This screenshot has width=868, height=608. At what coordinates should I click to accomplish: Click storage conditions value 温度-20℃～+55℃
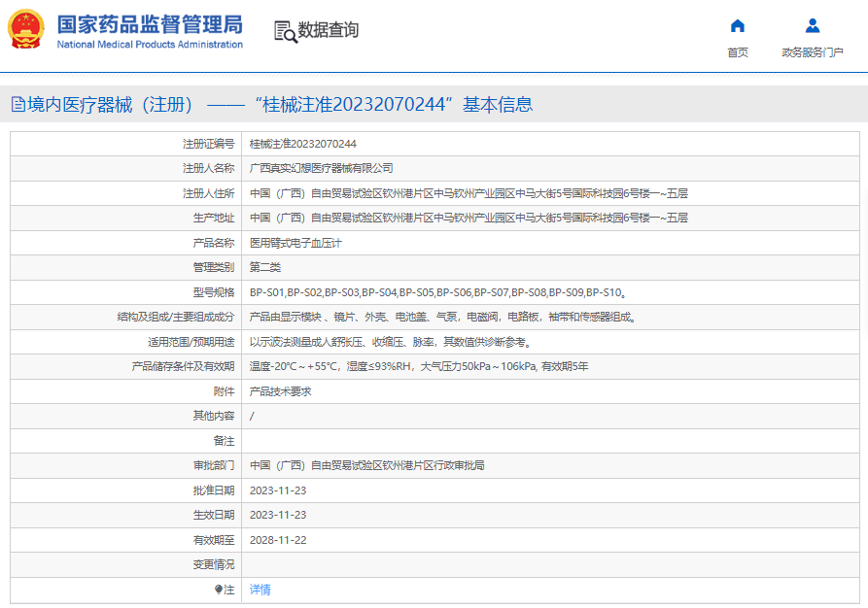click(x=419, y=366)
